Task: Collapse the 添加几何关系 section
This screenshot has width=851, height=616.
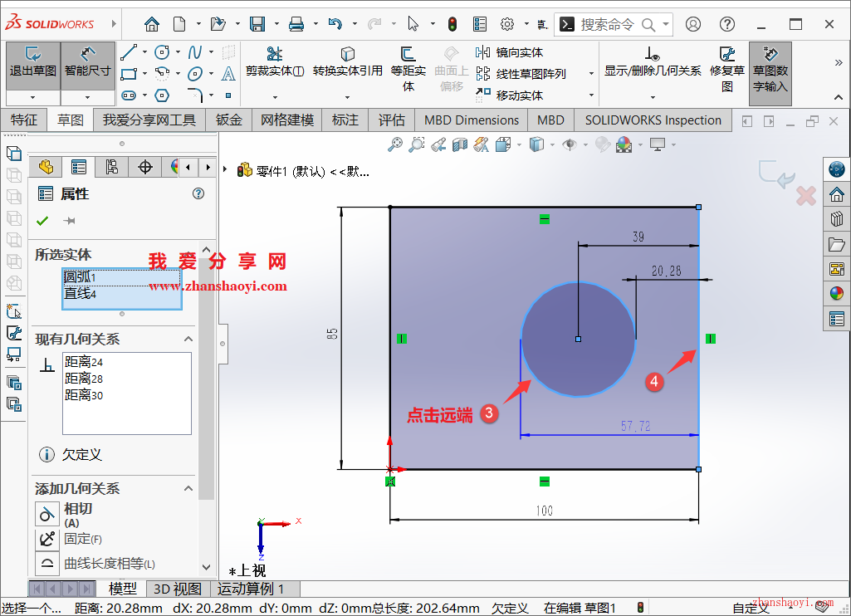Action: [188, 488]
